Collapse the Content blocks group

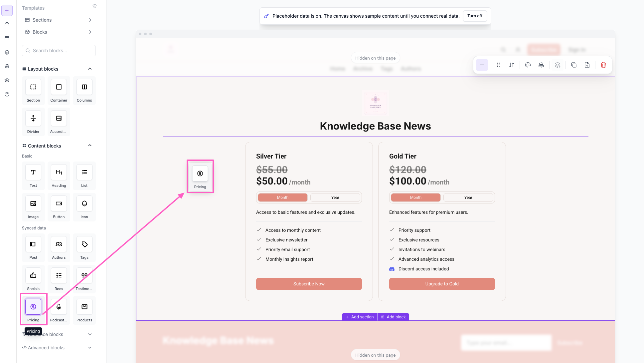(x=90, y=146)
